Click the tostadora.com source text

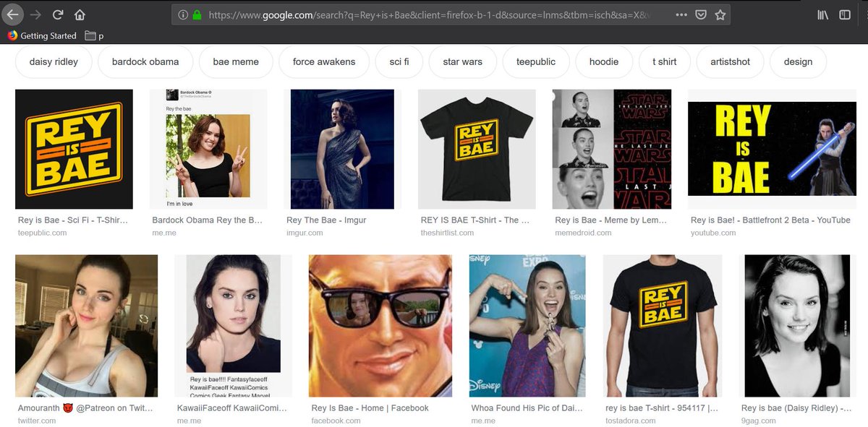point(631,420)
